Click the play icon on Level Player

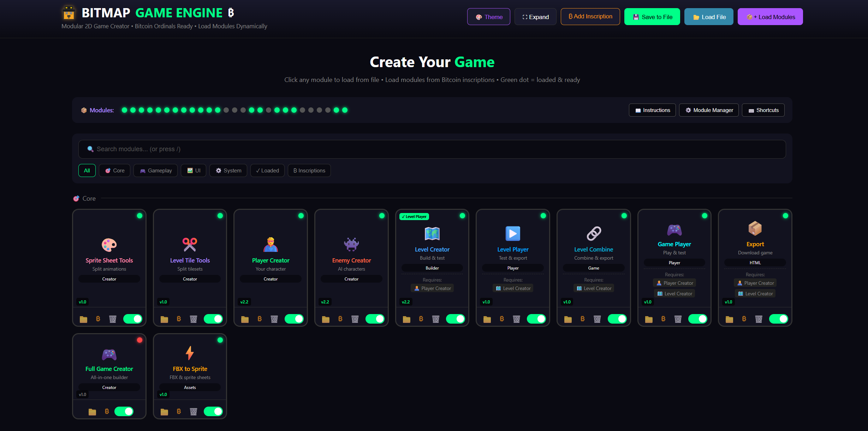(513, 234)
